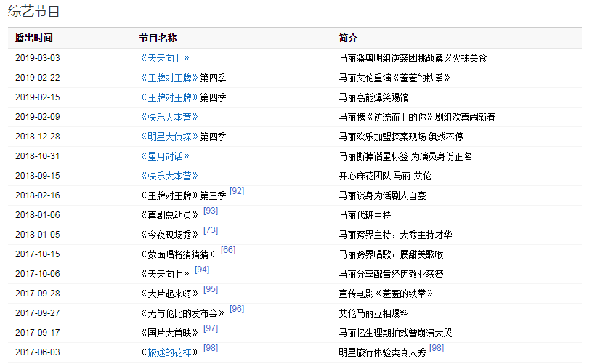Click description 马丽忆生理期拍戏曾崩溃大哭
Viewport: 592px width, 364px height.
coord(395,333)
